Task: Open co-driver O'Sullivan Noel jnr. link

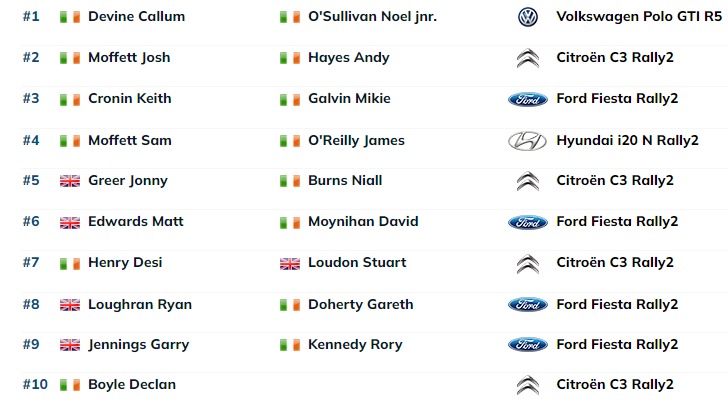Action: click(372, 17)
